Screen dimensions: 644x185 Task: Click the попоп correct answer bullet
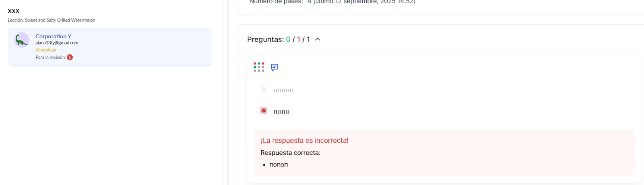point(279,164)
